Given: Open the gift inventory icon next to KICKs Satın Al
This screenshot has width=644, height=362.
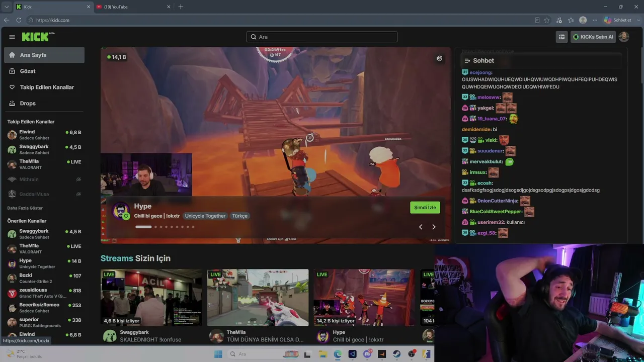Looking at the screenshot, I should [x=561, y=37].
